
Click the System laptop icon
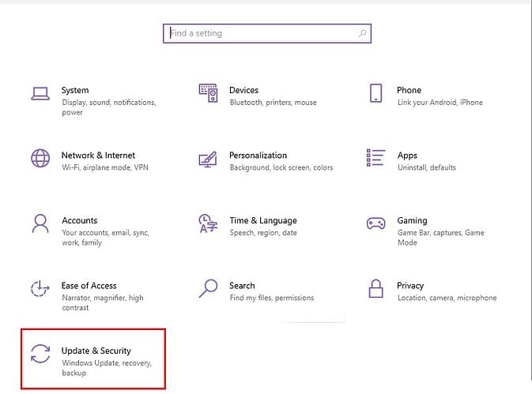pos(40,93)
